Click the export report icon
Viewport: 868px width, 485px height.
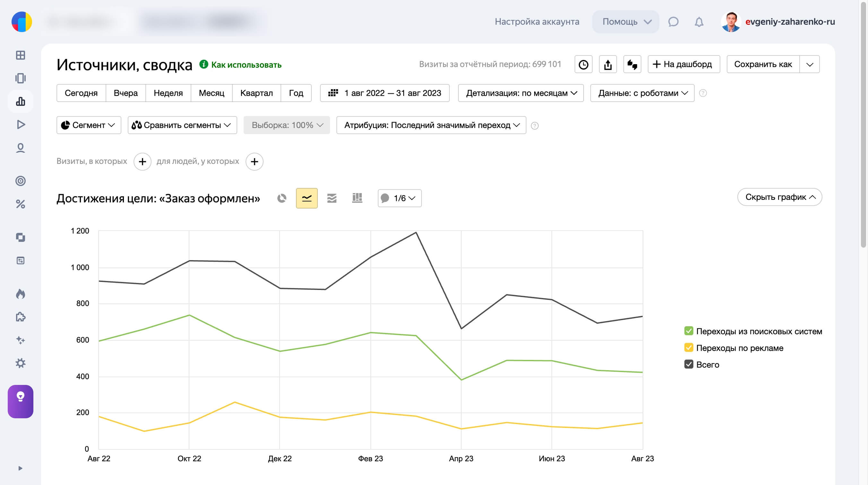[x=608, y=64]
